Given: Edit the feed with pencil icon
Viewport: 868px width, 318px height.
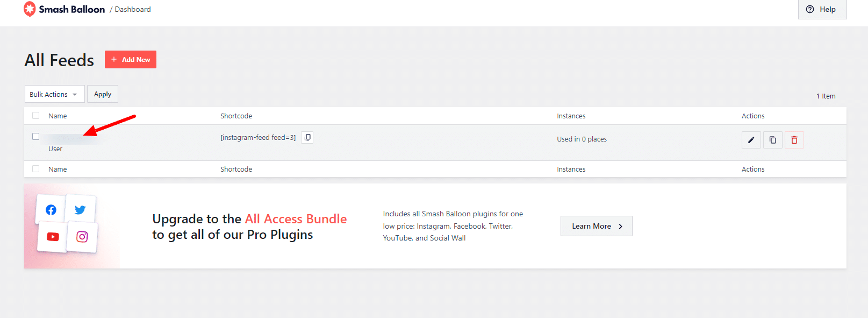Looking at the screenshot, I should click(751, 140).
